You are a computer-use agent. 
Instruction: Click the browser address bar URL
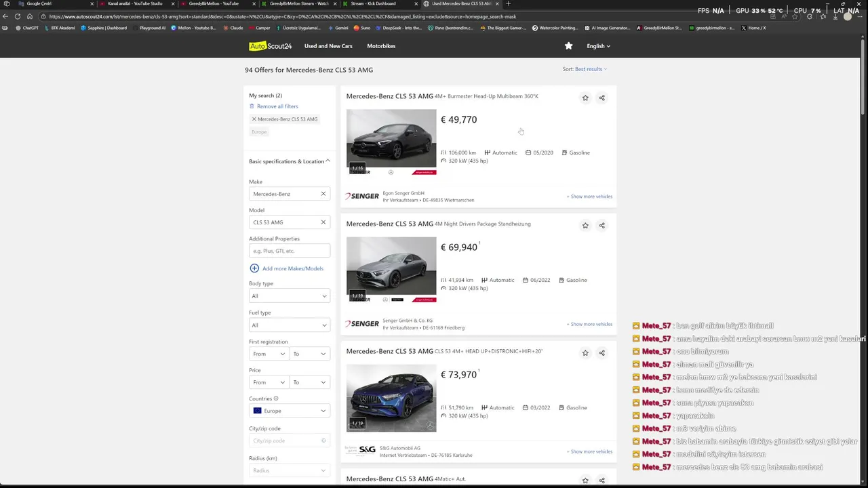[x=282, y=16]
